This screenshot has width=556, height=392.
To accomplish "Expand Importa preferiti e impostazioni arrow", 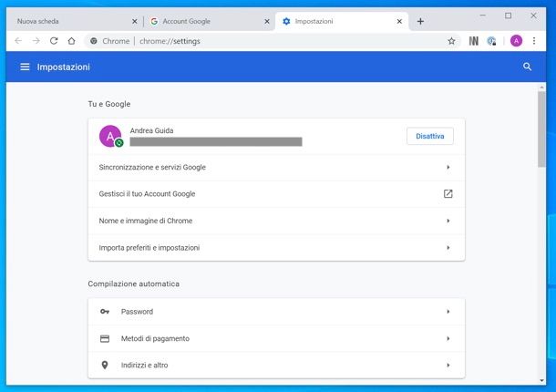I will click(448, 248).
